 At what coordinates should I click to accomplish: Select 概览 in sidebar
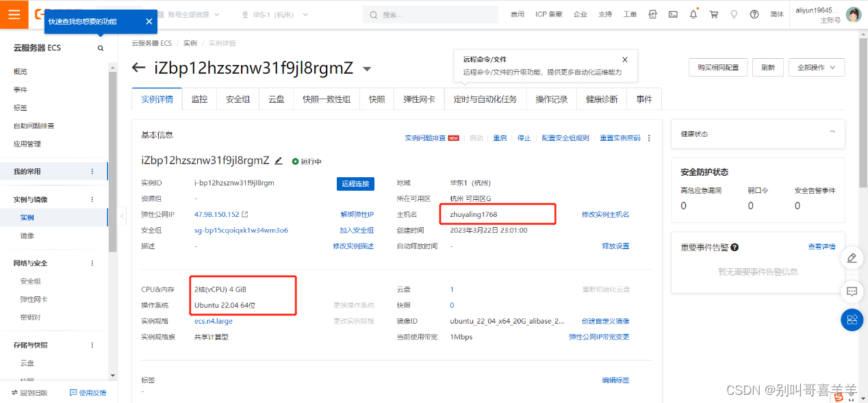click(21, 72)
